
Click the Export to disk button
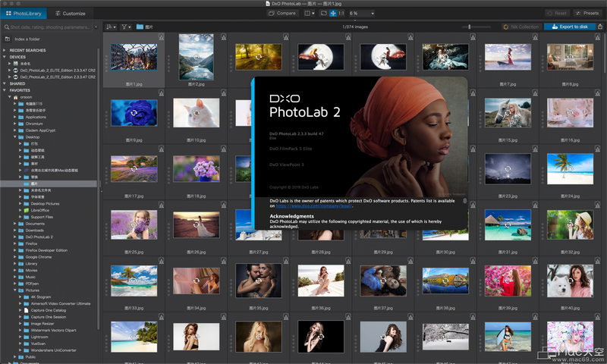570,27
